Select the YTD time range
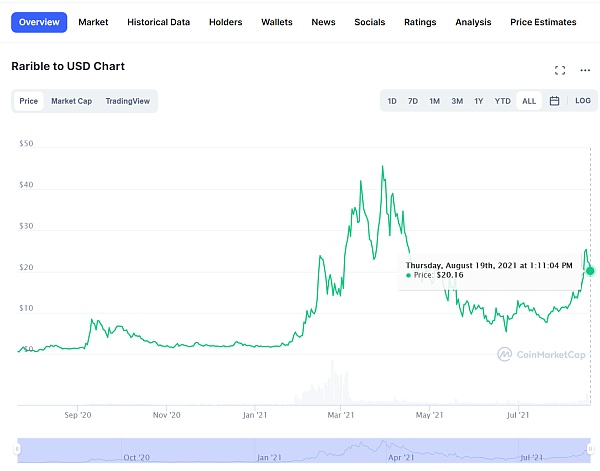The width and height of the screenshot is (600, 471). [x=502, y=101]
